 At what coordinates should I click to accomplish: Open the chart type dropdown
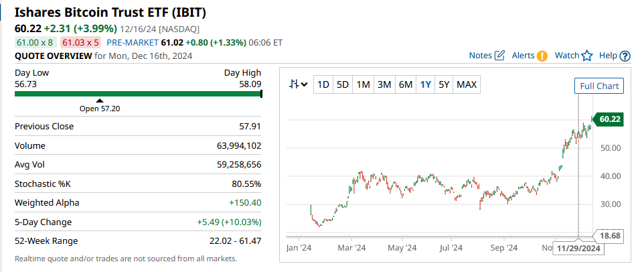(x=298, y=84)
